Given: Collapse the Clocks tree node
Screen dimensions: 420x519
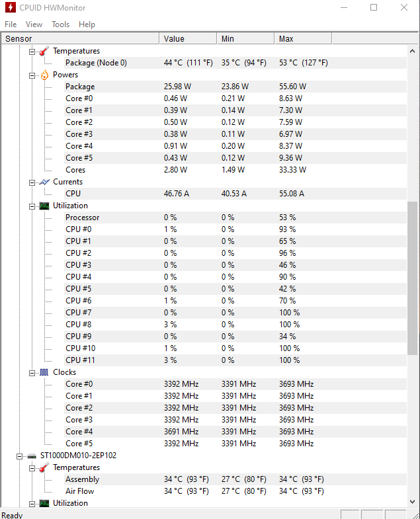Looking at the screenshot, I should pyautogui.click(x=32, y=373).
